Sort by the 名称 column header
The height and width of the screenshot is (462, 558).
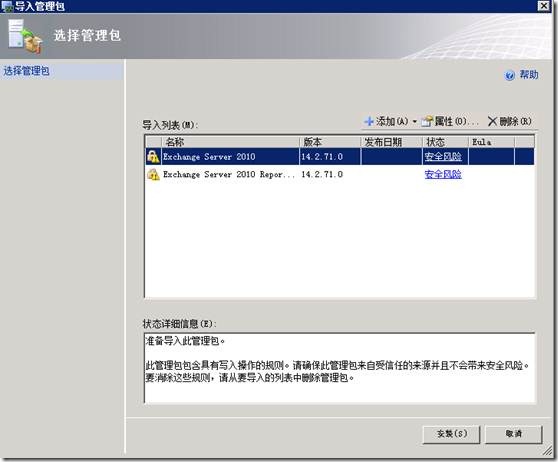(230, 142)
